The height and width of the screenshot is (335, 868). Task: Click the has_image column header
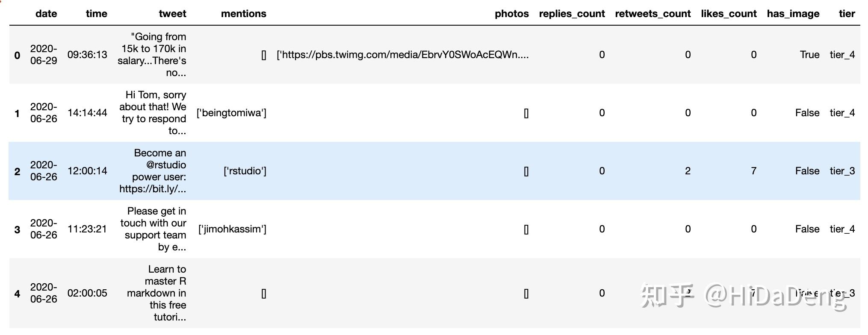click(793, 14)
